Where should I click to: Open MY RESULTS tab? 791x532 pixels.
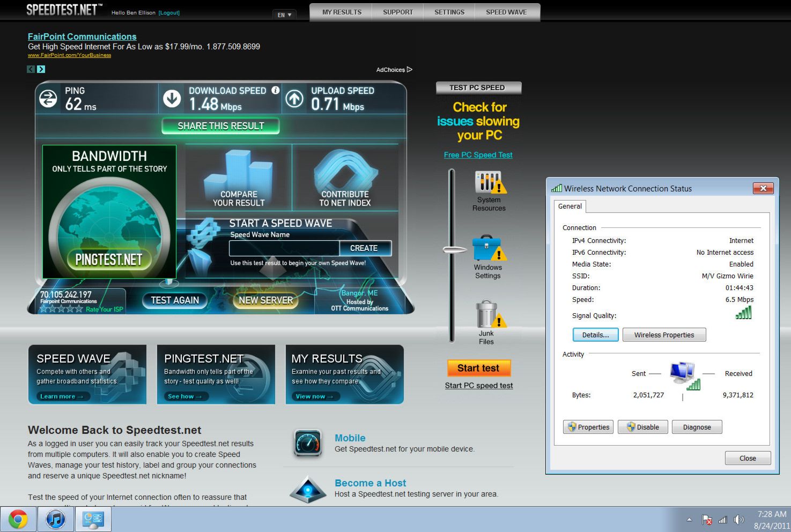[x=342, y=12]
